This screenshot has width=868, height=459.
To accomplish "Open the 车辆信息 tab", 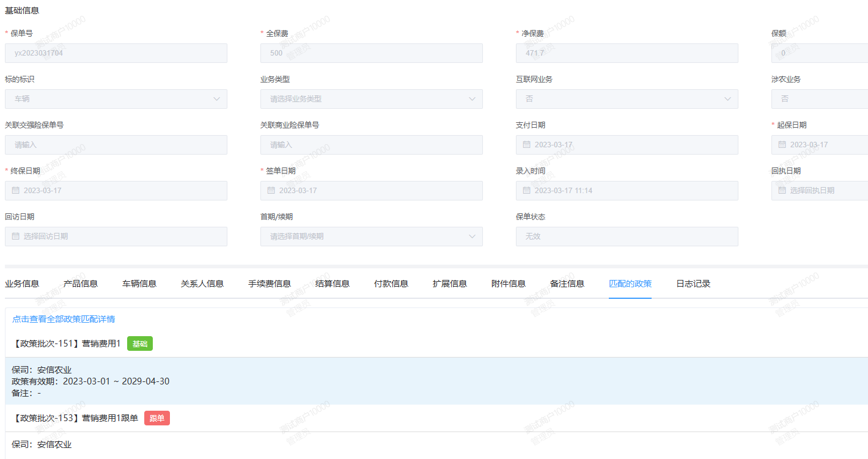I will tap(139, 284).
